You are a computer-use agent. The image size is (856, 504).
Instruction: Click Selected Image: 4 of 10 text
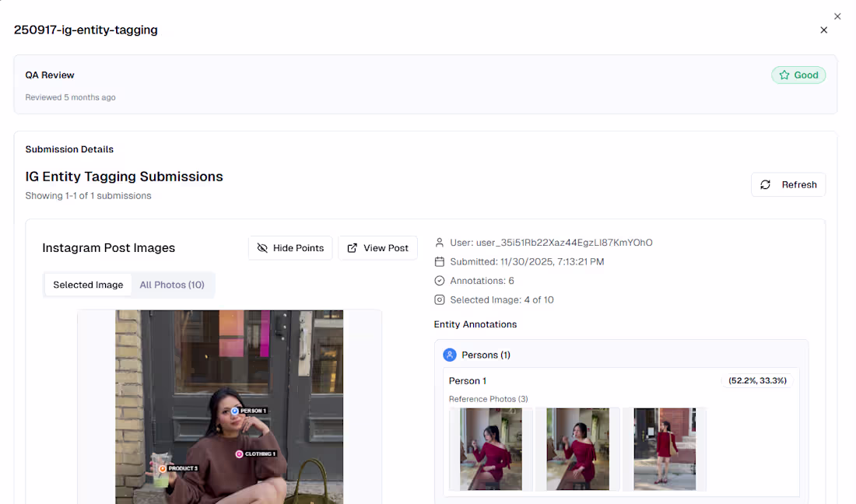[502, 300]
